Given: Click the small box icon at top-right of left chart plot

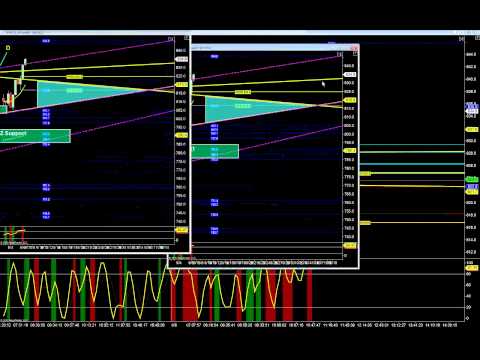Looking at the screenshot, I should click(x=171, y=39).
